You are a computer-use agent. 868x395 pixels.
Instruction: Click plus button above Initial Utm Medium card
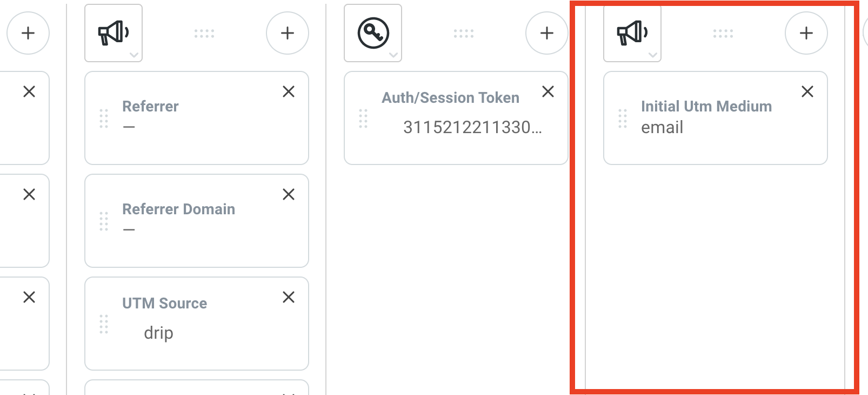[806, 34]
